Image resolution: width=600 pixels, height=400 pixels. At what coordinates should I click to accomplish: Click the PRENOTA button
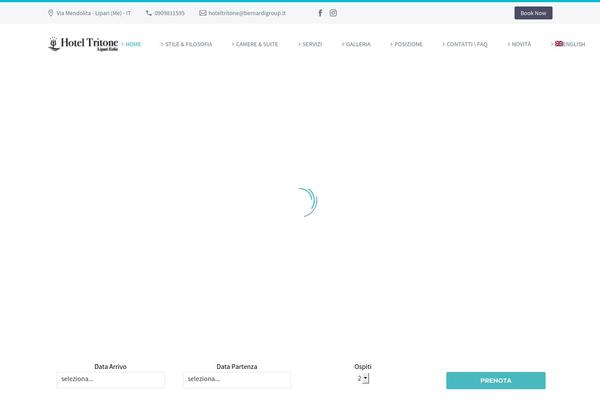496,380
